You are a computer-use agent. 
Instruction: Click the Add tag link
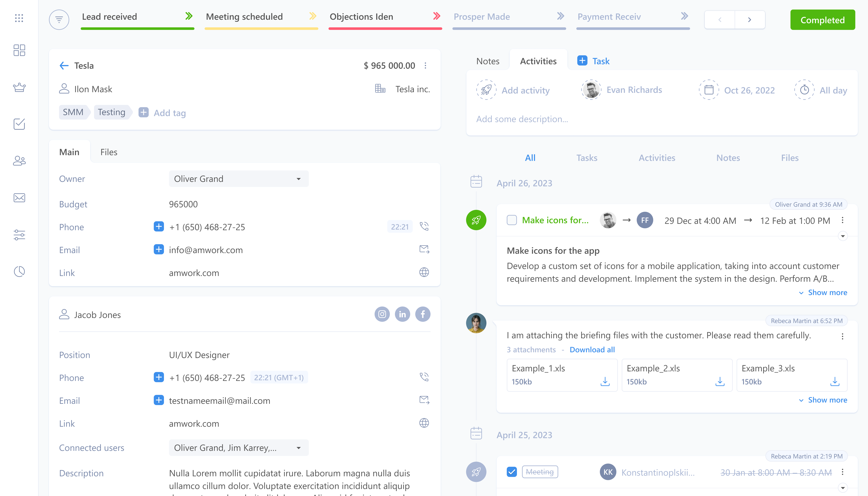[x=170, y=113]
